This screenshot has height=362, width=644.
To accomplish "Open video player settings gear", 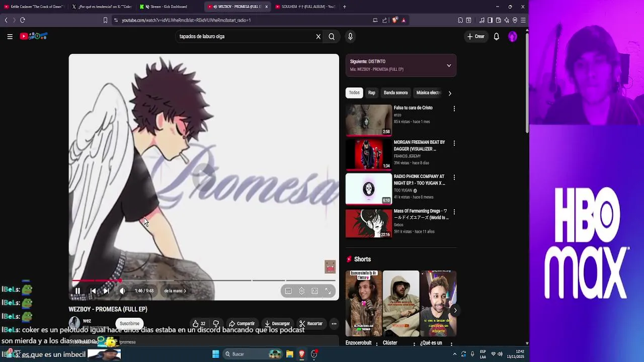I will tap(301, 291).
